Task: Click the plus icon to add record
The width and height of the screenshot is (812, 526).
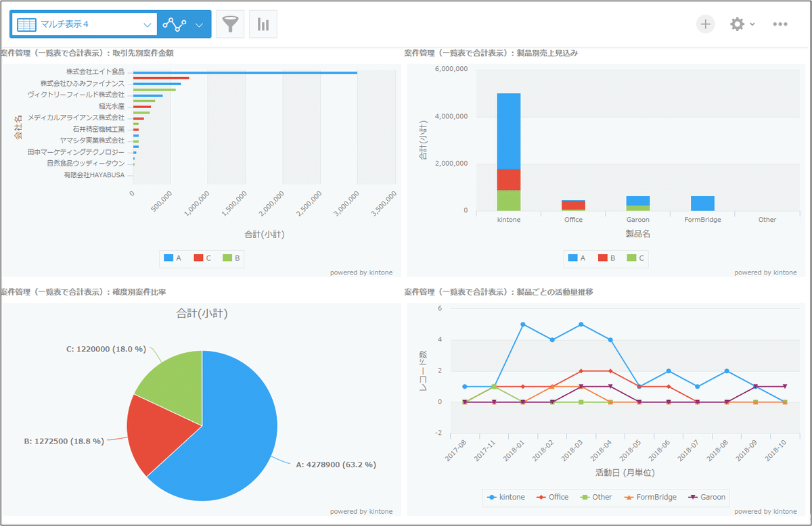Action: pos(706,24)
